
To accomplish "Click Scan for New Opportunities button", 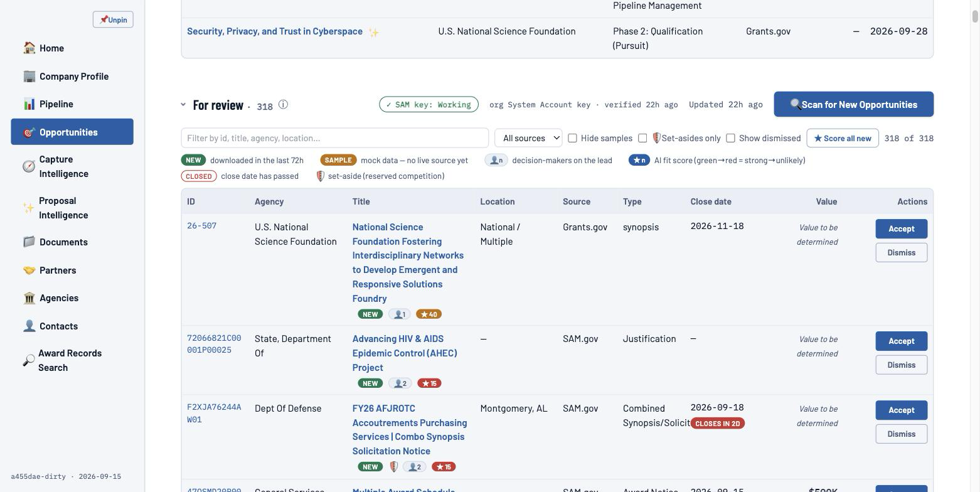I will tap(853, 104).
